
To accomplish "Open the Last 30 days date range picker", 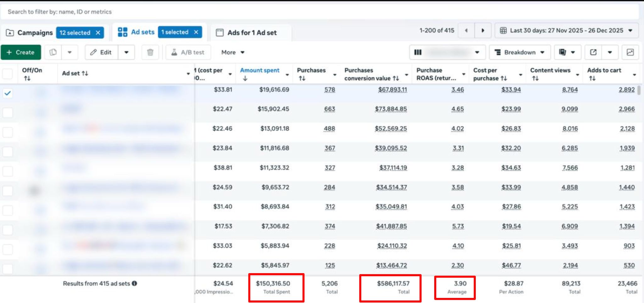I will pyautogui.click(x=566, y=30).
